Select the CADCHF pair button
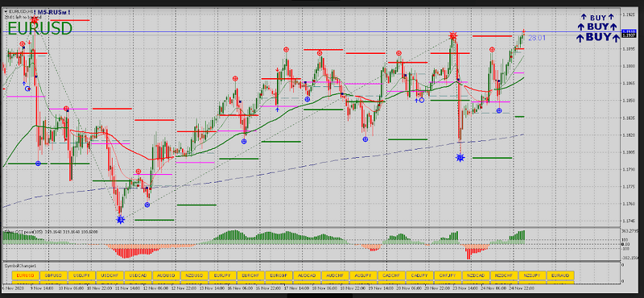Screen dimensions: 644x298 [x=391, y=275]
